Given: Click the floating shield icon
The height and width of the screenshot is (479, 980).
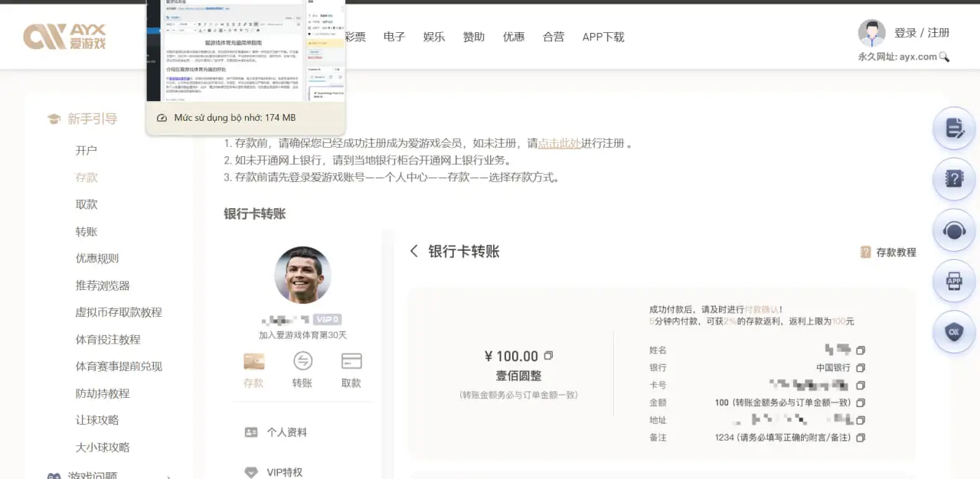Looking at the screenshot, I should [954, 331].
